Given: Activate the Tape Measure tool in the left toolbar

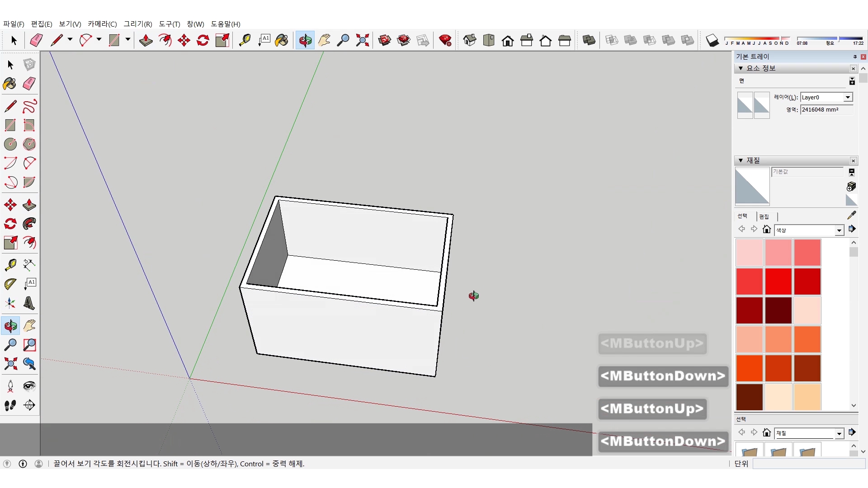Looking at the screenshot, I should click(x=10, y=264).
